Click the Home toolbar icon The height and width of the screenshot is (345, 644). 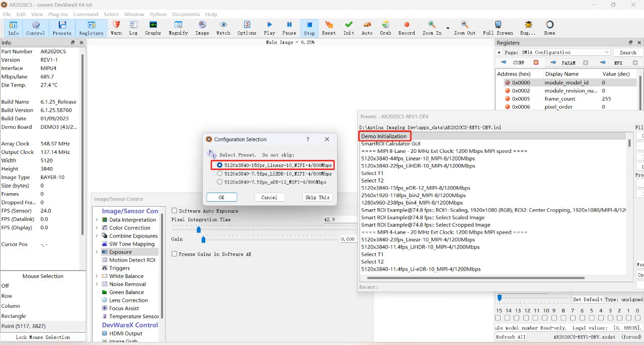coord(549,28)
